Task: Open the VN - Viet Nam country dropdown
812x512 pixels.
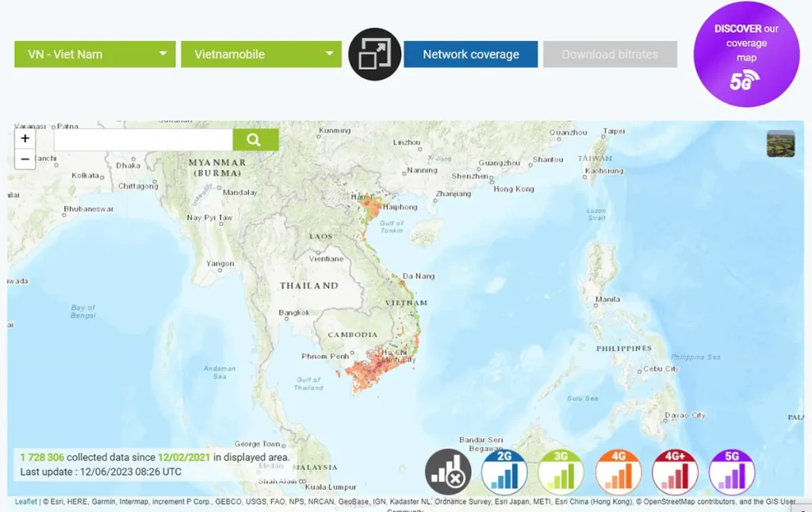Action: pos(95,55)
